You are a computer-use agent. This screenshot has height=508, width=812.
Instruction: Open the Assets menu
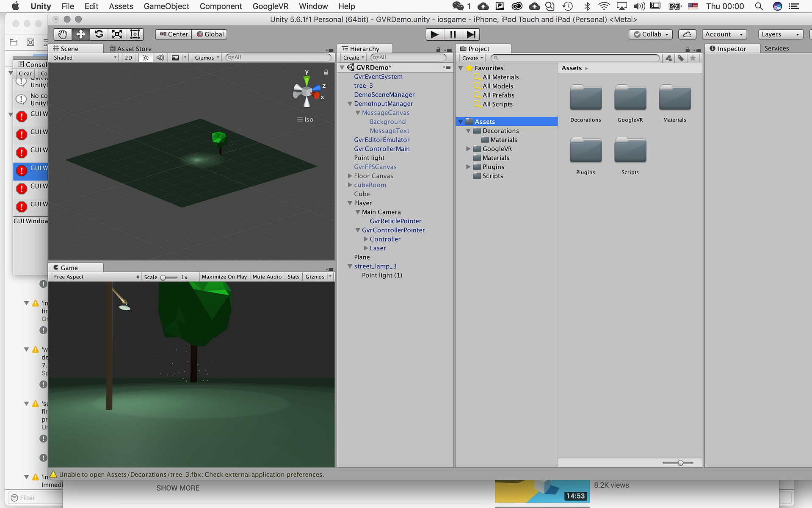(x=121, y=6)
